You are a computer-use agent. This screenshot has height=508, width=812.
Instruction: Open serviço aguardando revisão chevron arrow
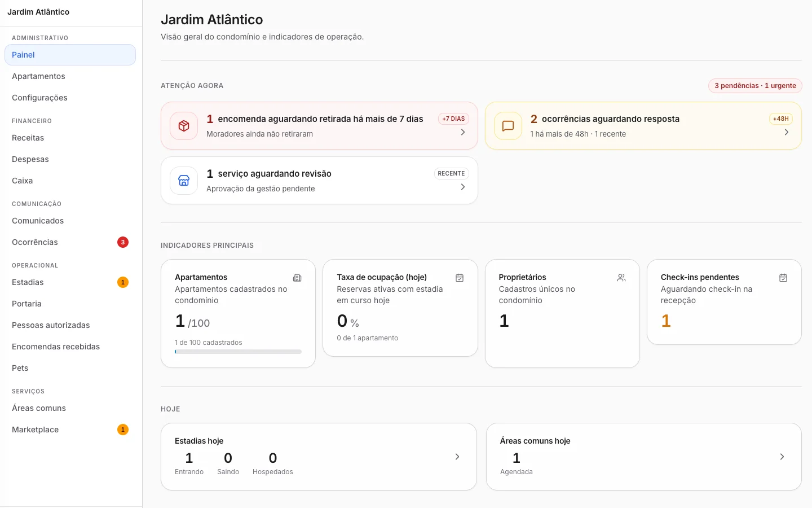point(463,187)
